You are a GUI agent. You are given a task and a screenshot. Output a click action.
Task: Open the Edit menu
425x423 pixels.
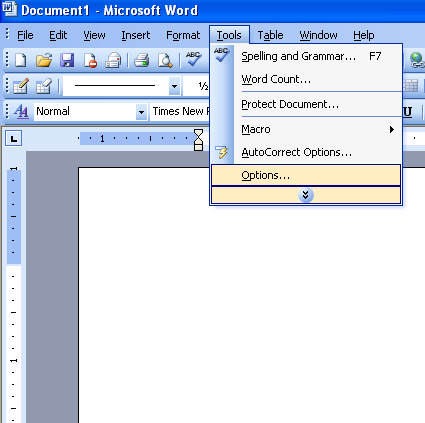(58, 35)
